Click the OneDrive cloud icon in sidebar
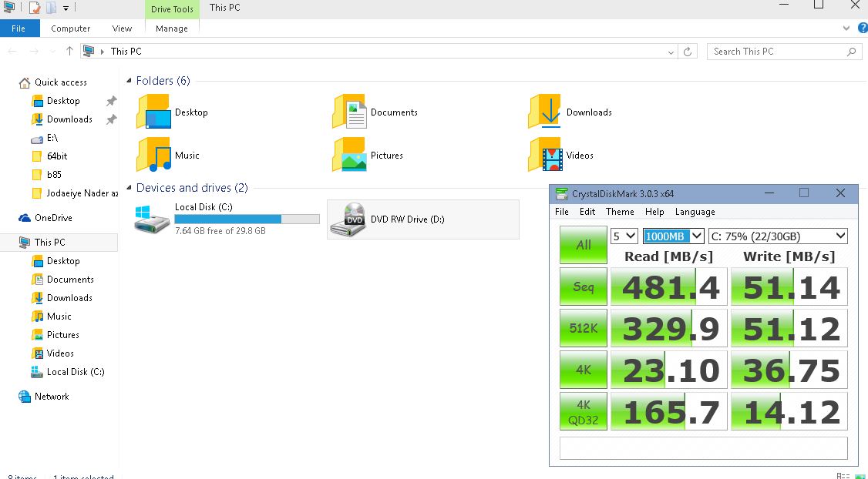 click(25, 218)
